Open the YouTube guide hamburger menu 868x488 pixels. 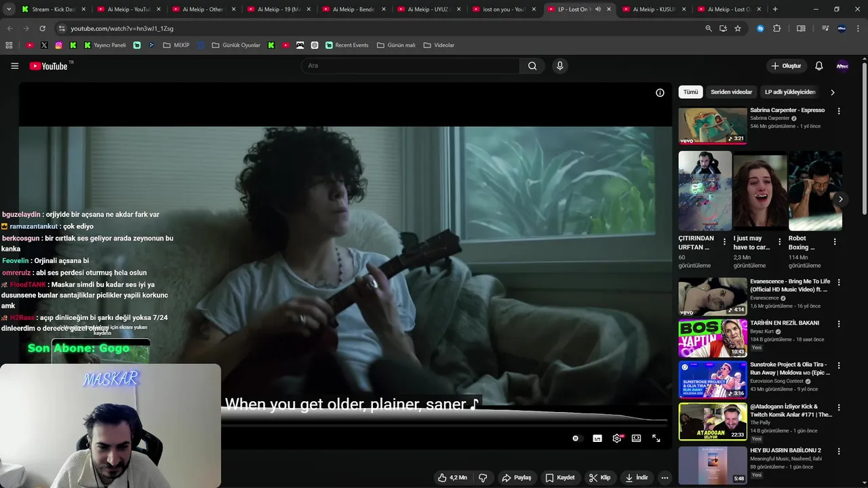pos(14,66)
